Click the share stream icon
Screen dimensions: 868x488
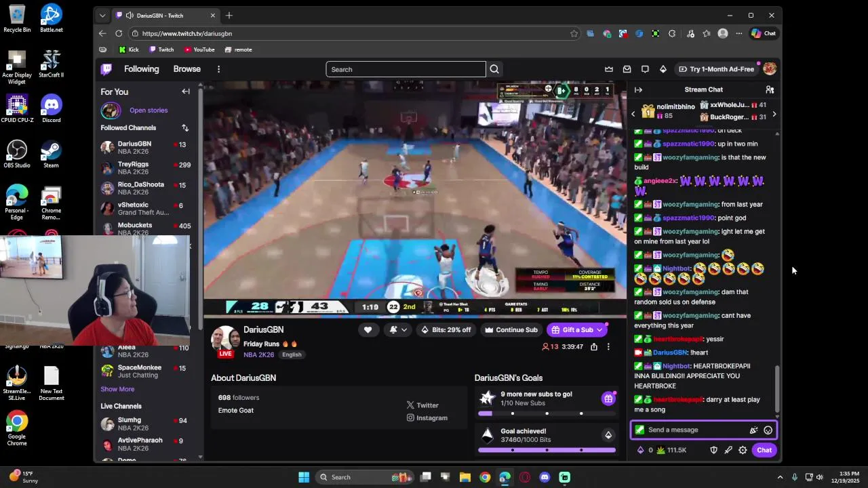click(594, 346)
